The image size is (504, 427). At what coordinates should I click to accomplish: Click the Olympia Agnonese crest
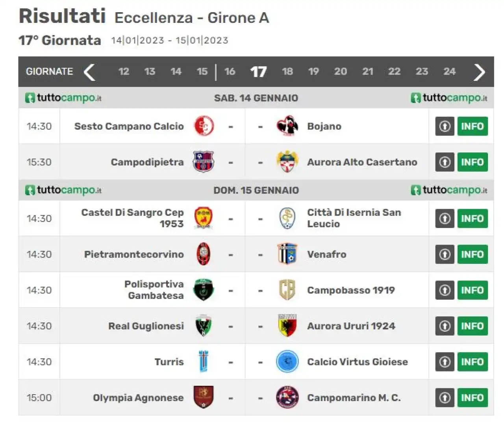pos(204,397)
